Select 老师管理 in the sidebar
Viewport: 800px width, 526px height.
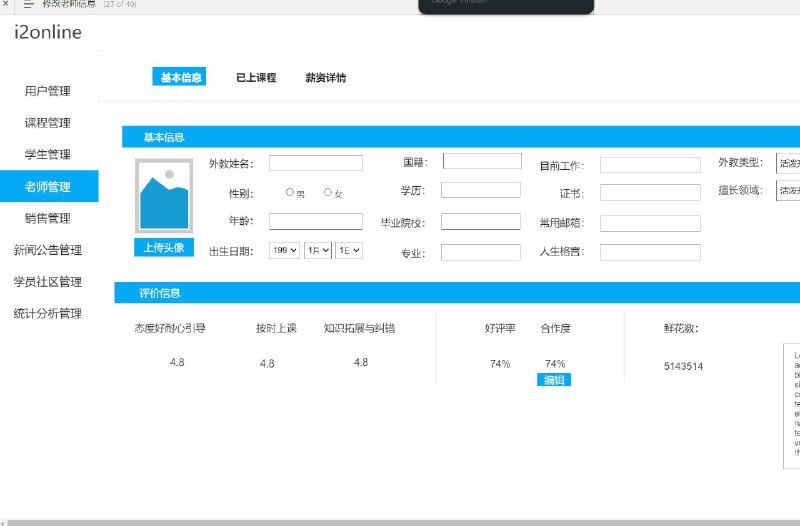49,186
